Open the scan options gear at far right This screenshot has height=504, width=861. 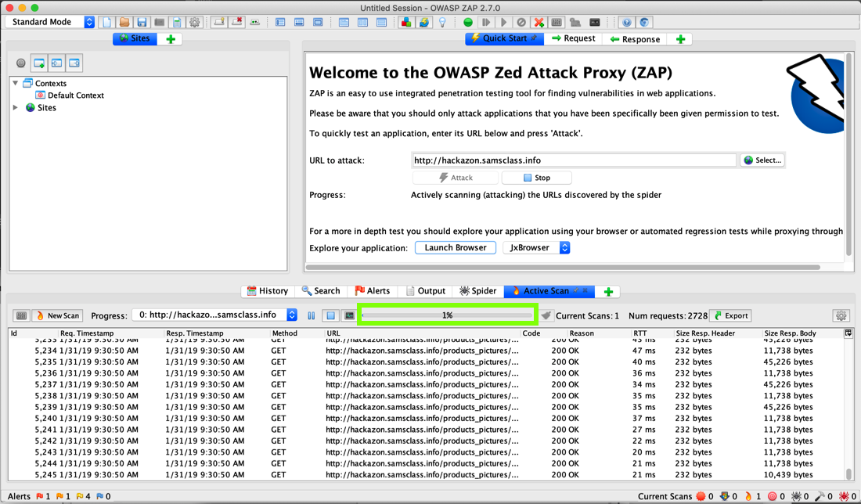841,315
